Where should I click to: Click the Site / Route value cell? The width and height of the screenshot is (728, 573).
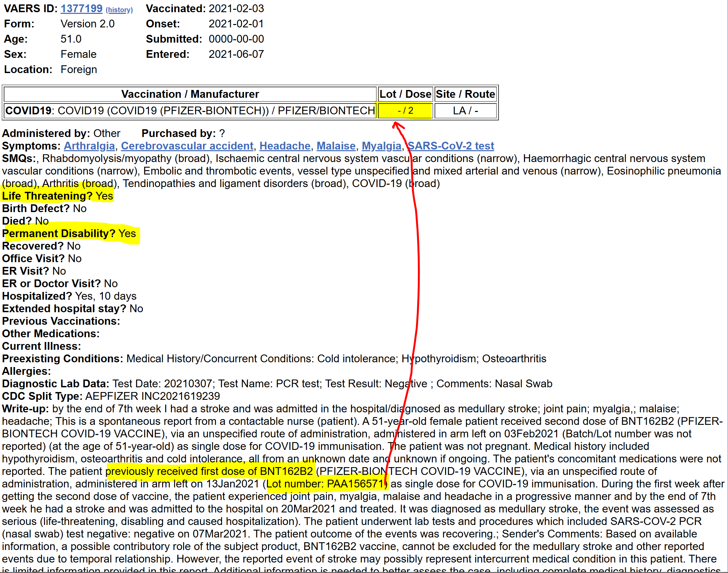click(465, 111)
